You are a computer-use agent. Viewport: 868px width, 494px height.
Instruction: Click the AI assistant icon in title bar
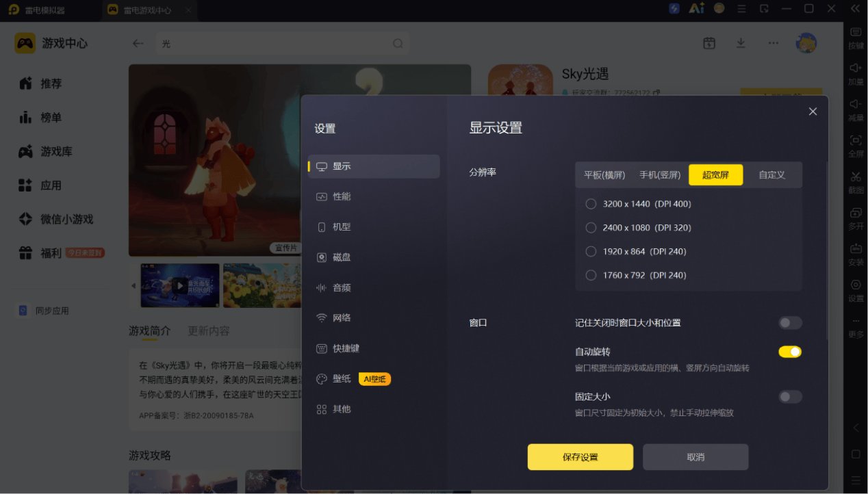coord(696,9)
